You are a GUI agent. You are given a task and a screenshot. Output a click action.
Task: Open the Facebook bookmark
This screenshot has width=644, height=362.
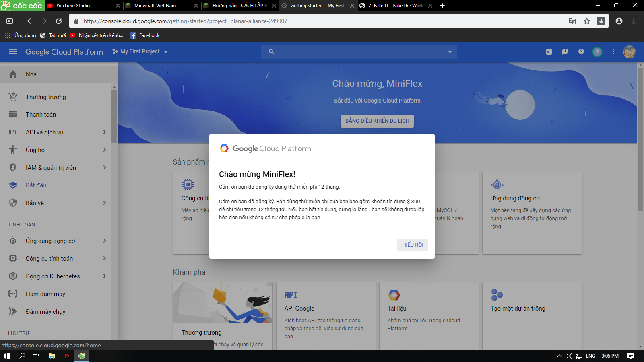click(x=145, y=35)
